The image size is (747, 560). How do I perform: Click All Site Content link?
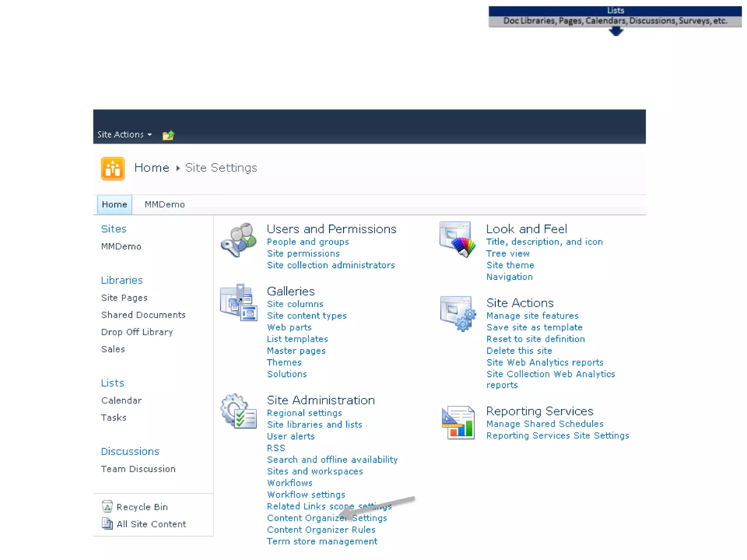pyautogui.click(x=151, y=524)
